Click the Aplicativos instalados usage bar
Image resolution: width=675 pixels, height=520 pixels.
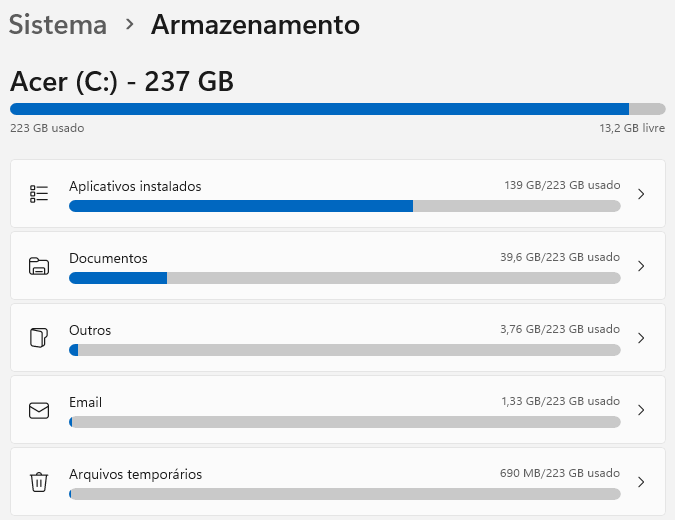tap(344, 206)
